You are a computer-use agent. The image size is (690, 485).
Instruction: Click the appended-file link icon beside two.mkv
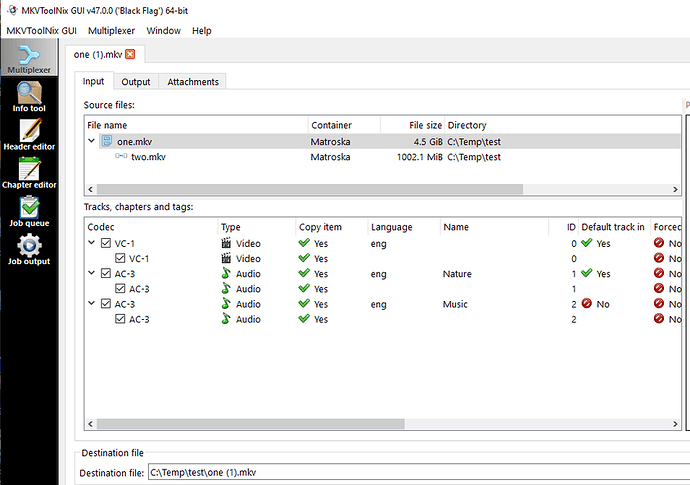click(x=121, y=156)
